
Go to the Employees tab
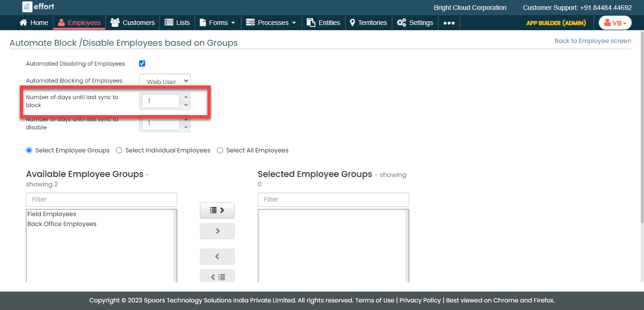[x=79, y=23]
